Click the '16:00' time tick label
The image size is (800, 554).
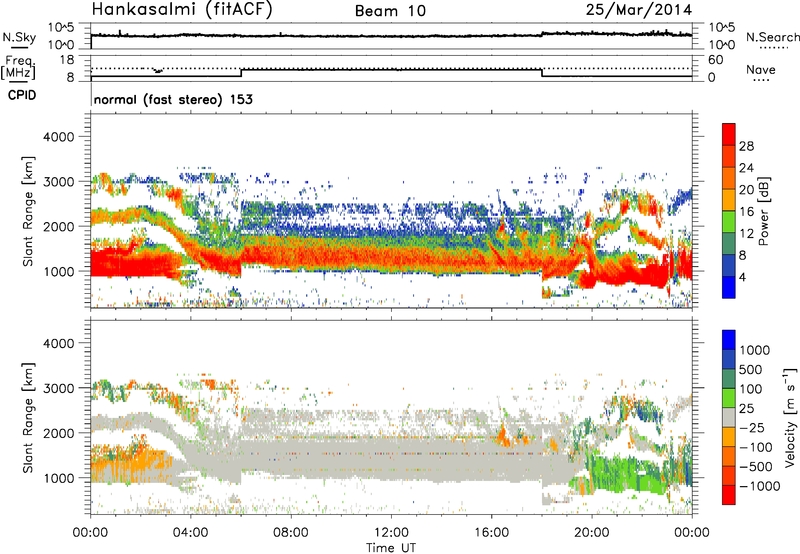(x=491, y=533)
